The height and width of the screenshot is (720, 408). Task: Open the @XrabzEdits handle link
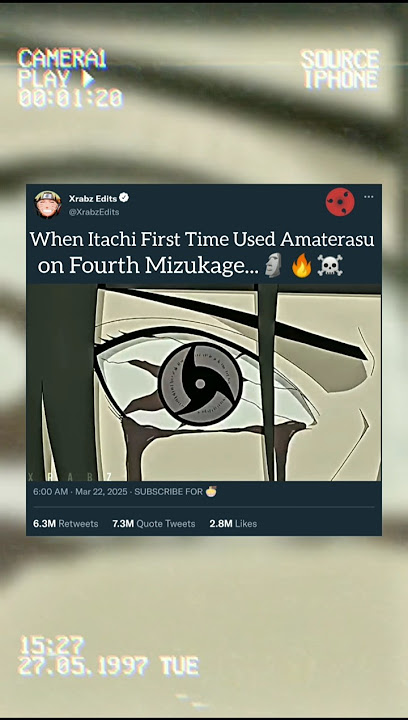(x=94, y=212)
